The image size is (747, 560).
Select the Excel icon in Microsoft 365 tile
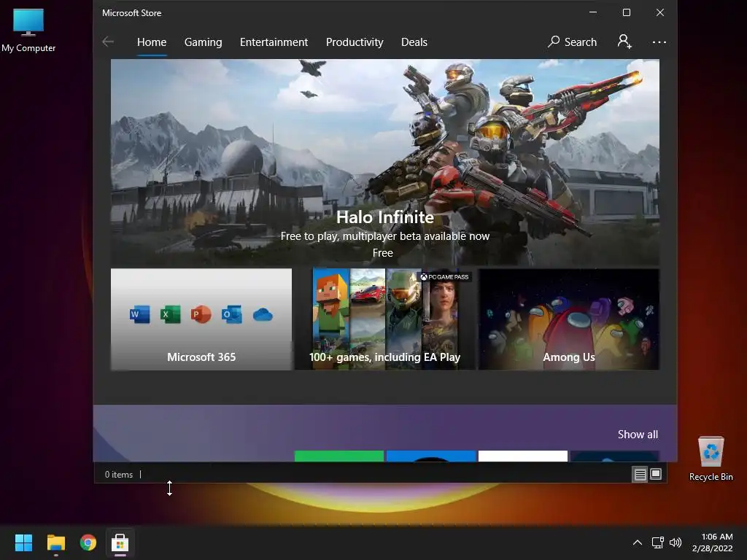click(x=170, y=314)
